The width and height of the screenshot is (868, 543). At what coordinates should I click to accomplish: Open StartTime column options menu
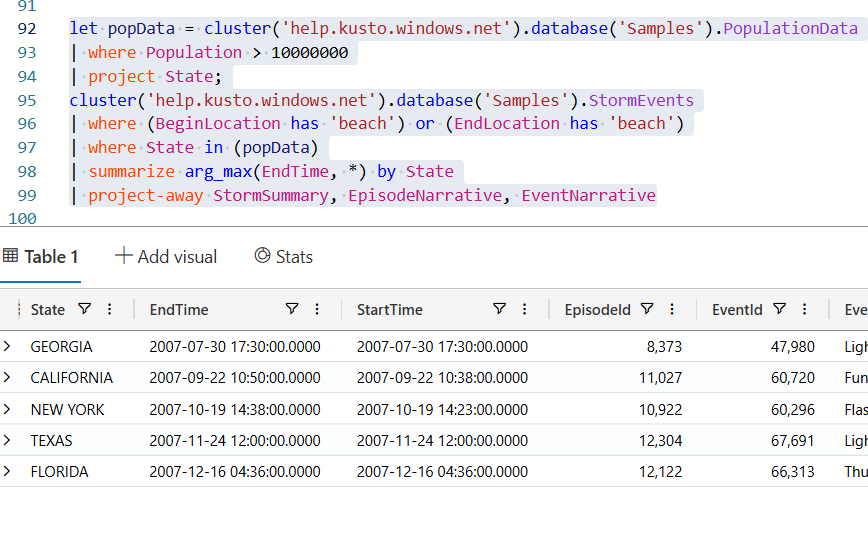click(x=524, y=310)
